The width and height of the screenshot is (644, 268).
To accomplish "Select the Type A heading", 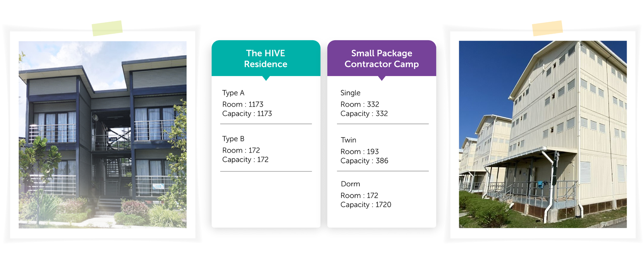I will click(233, 93).
